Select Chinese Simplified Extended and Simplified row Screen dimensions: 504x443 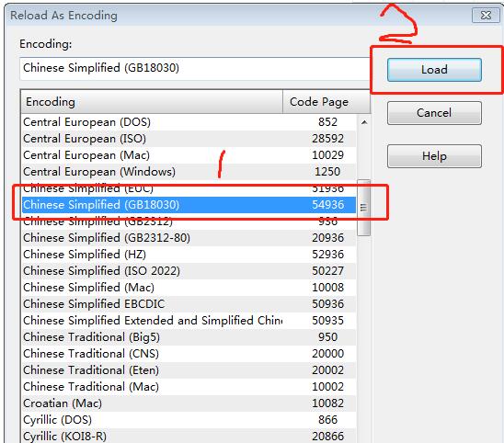[189, 321]
